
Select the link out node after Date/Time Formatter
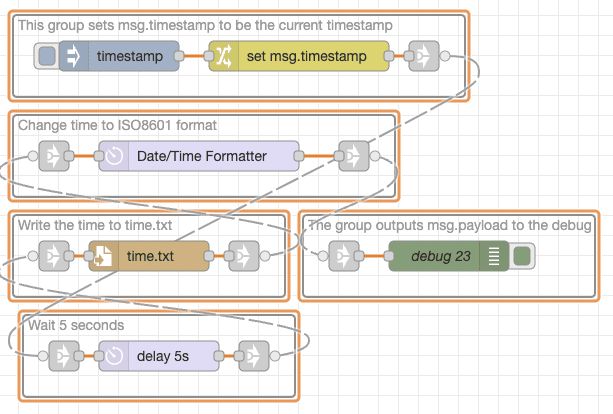tap(353, 156)
